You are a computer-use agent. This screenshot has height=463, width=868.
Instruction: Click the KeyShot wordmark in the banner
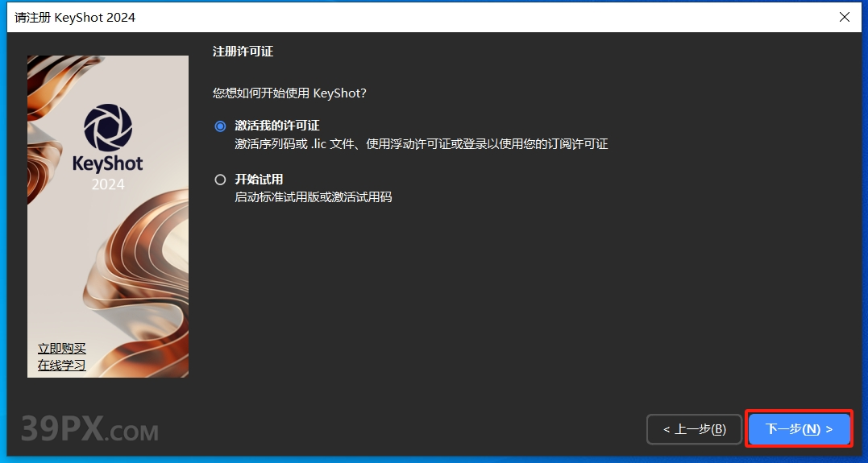coord(108,163)
